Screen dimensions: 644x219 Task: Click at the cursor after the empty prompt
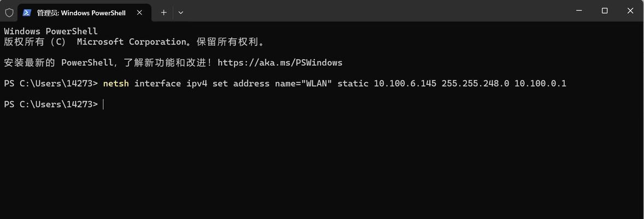point(103,105)
